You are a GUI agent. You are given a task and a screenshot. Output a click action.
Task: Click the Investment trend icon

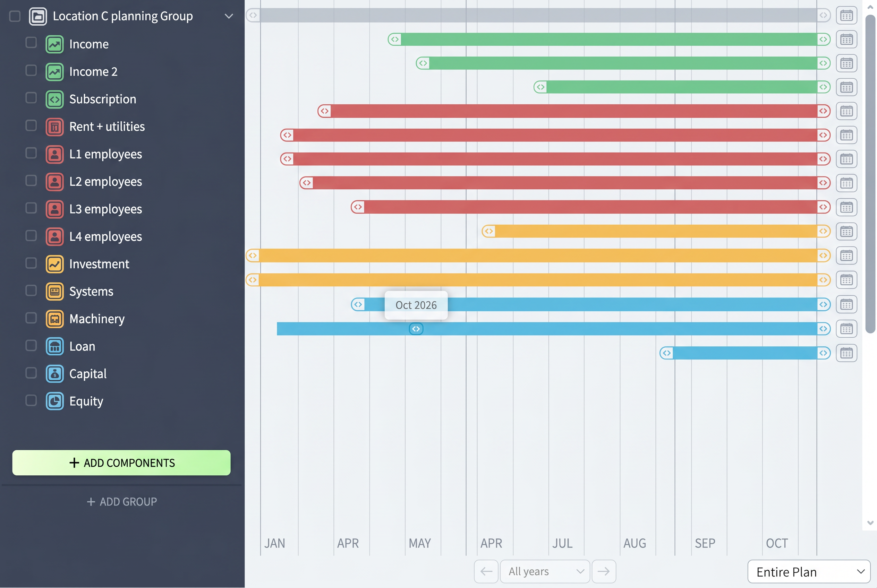point(55,264)
